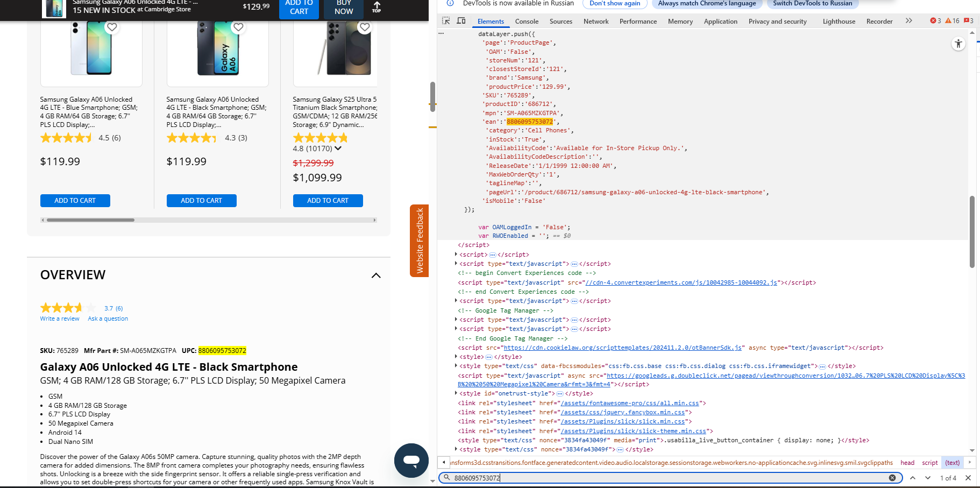Open the Application tab
980x488 pixels.
(x=721, y=21)
